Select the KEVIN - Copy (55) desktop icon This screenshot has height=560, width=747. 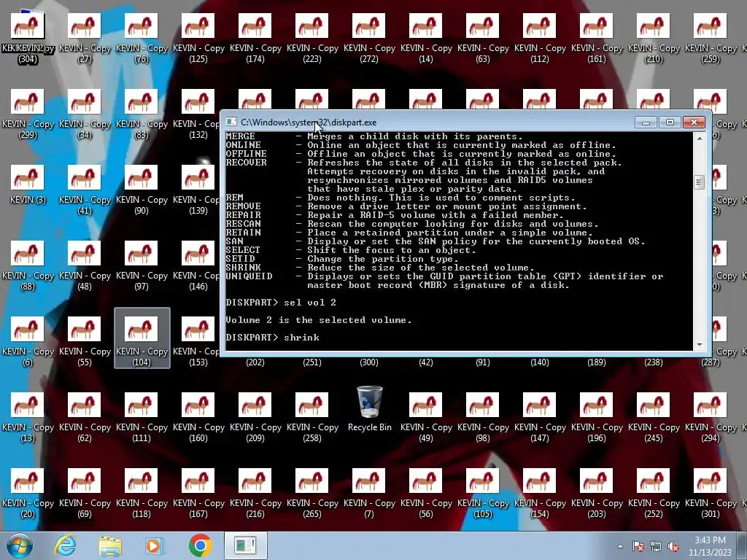[85, 341]
